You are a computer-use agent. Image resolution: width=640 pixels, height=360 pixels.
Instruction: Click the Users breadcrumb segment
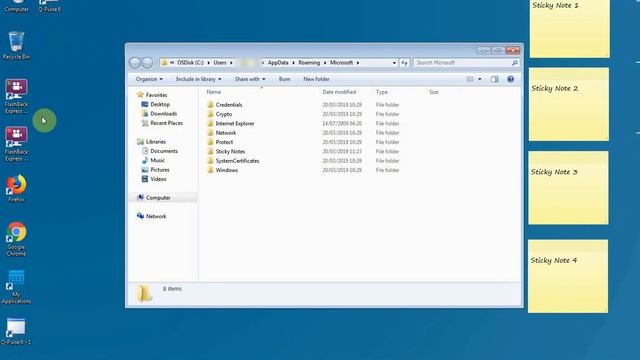coord(220,63)
